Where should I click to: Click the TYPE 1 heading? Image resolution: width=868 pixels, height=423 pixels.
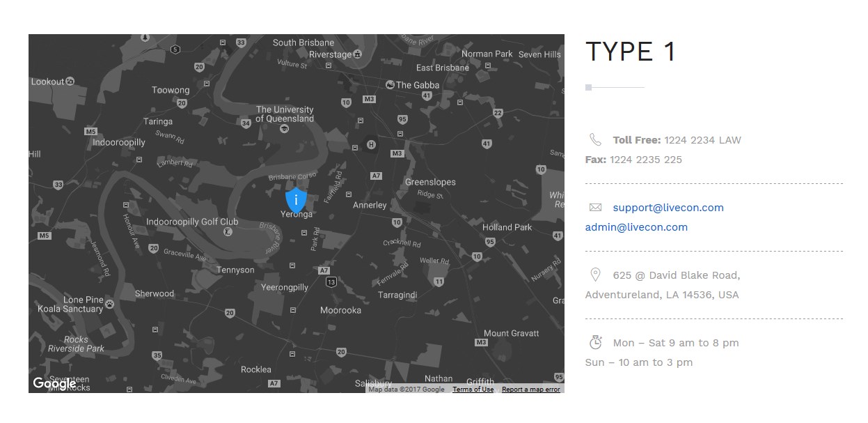631,52
